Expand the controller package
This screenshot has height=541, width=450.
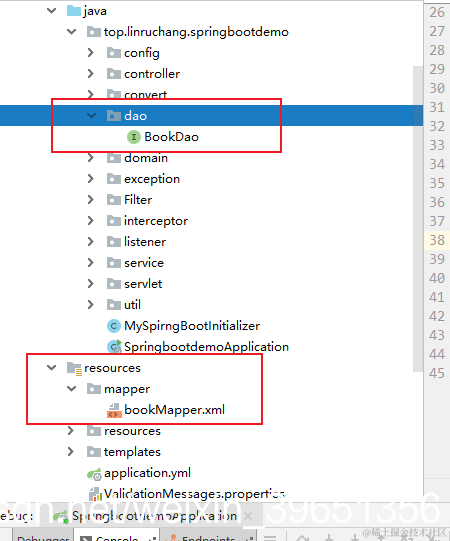(x=91, y=74)
